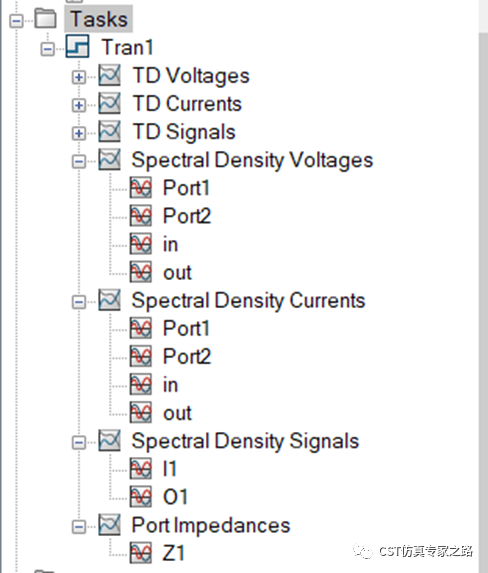Click the TD Voltages chart icon
488x573 pixels.
(109, 75)
